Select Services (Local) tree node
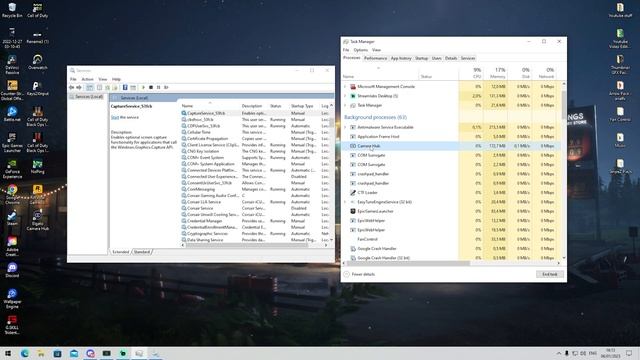This screenshot has height=360, width=640. coord(89,97)
